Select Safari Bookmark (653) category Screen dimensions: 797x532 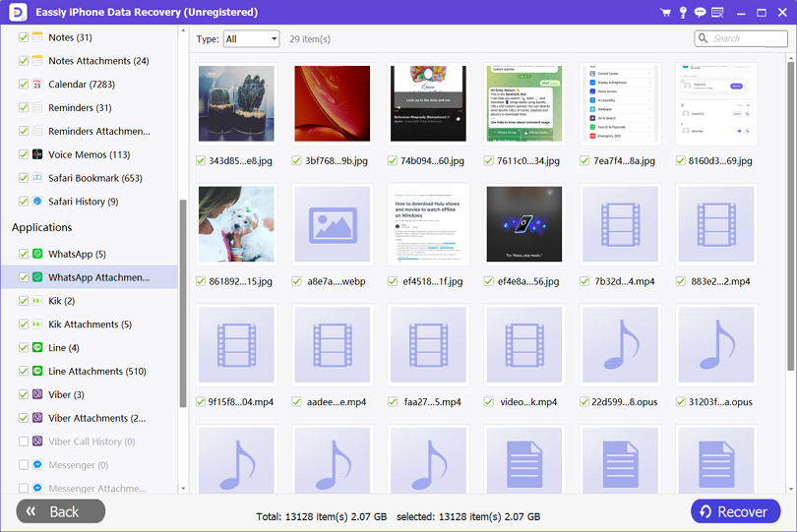[x=90, y=178]
